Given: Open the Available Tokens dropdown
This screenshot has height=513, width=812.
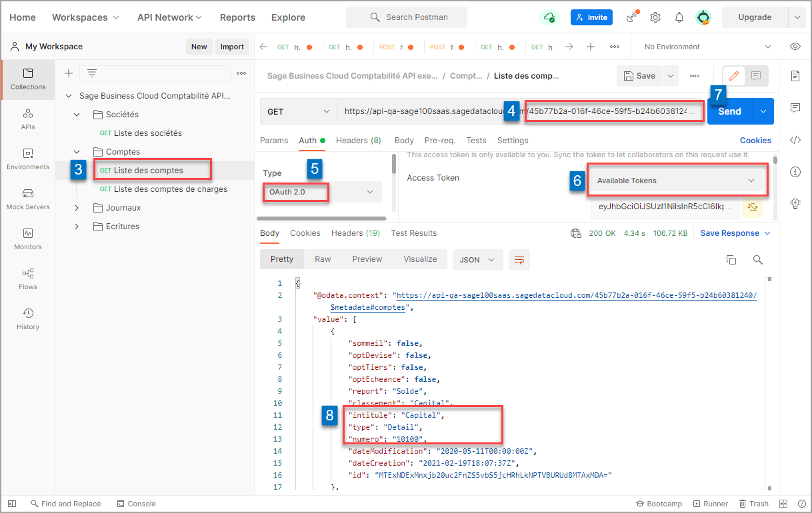Looking at the screenshot, I should pos(677,181).
